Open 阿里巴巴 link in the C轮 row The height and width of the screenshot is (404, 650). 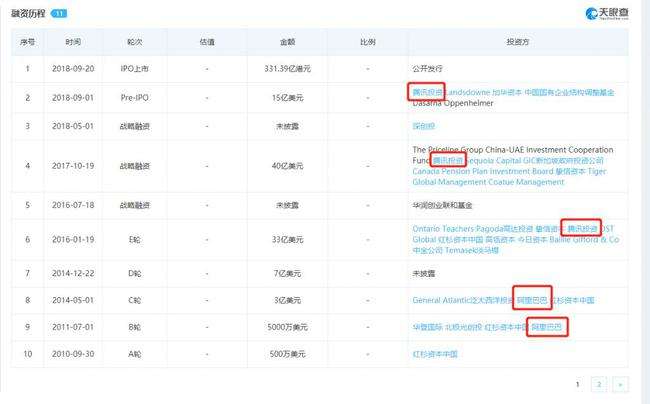(532, 300)
